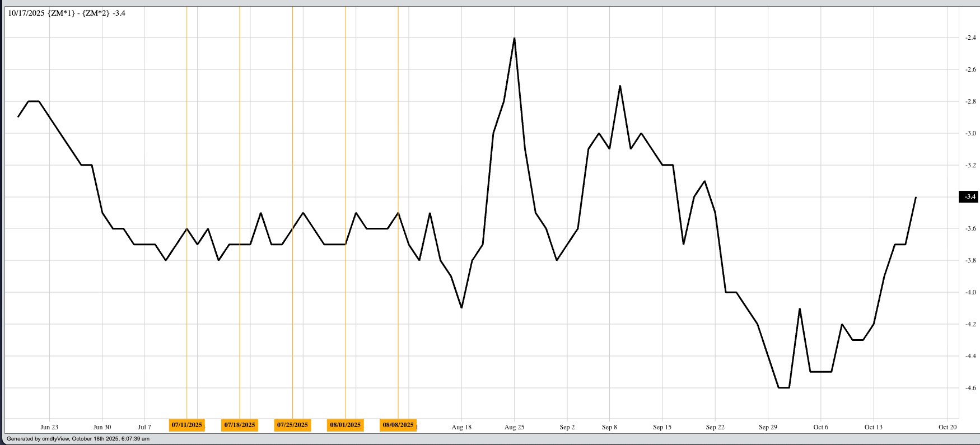Screen dimensions: 980x445
Task: Click the black -3.4 current value label
Action: (969, 196)
